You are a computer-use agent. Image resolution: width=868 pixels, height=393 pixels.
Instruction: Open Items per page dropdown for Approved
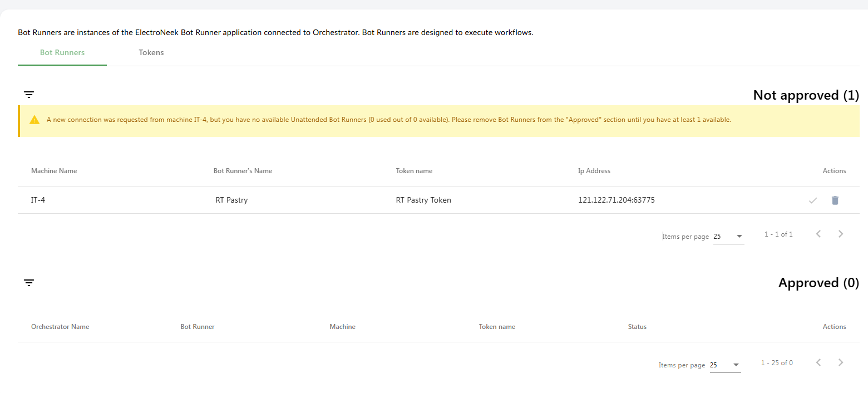(x=725, y=365)
